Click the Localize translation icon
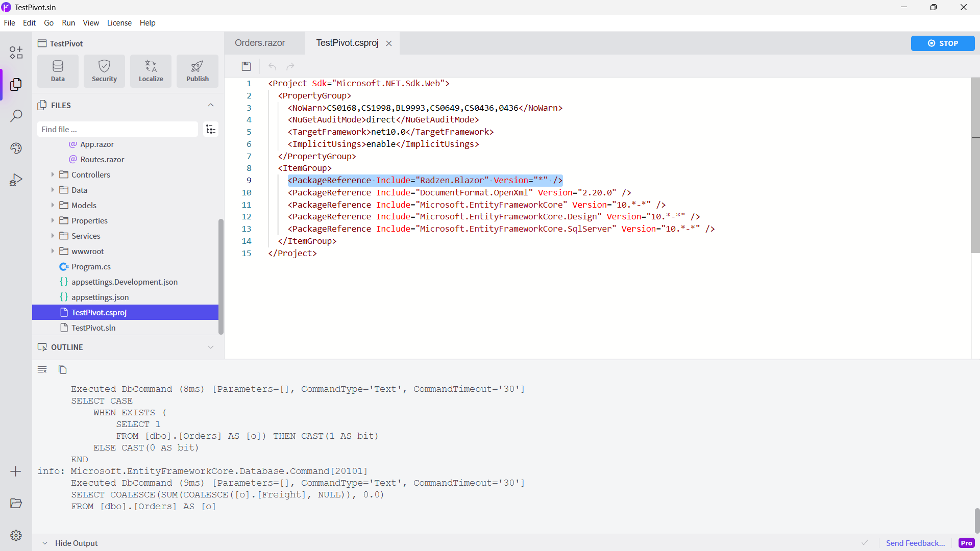 point(151,71)
